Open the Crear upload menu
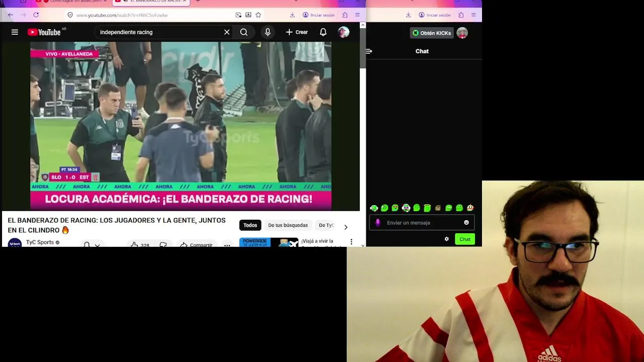The height and width of the screenshot is (362, 644). click(297, 32)
